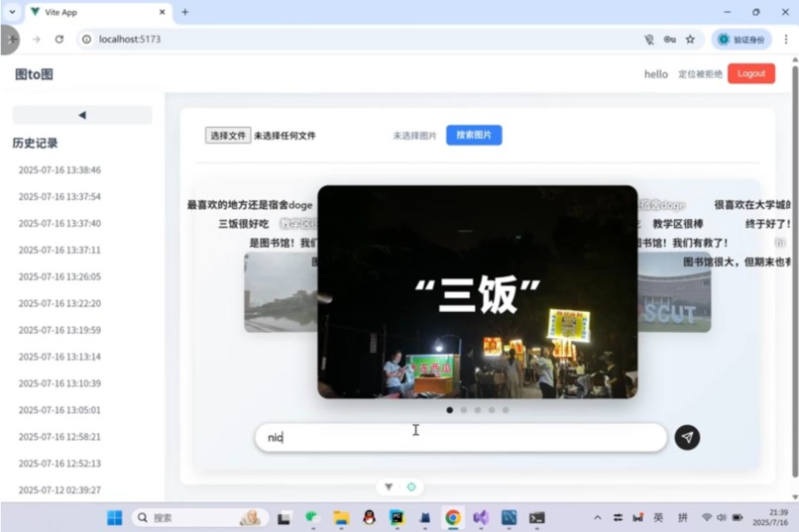Image resolution: width=799 pixels, height=532 pixels.
Task: Select the first carousel dot
Action: click(x=449, y=410)
